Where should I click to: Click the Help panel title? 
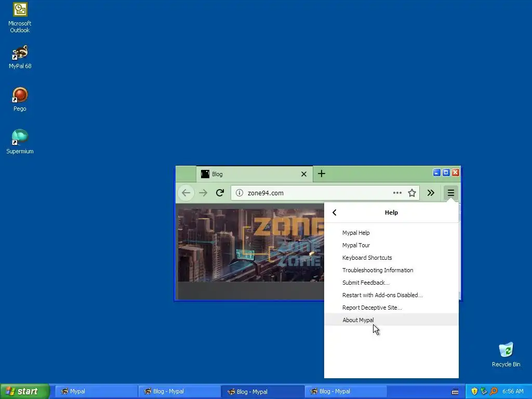tap(391, 212)
